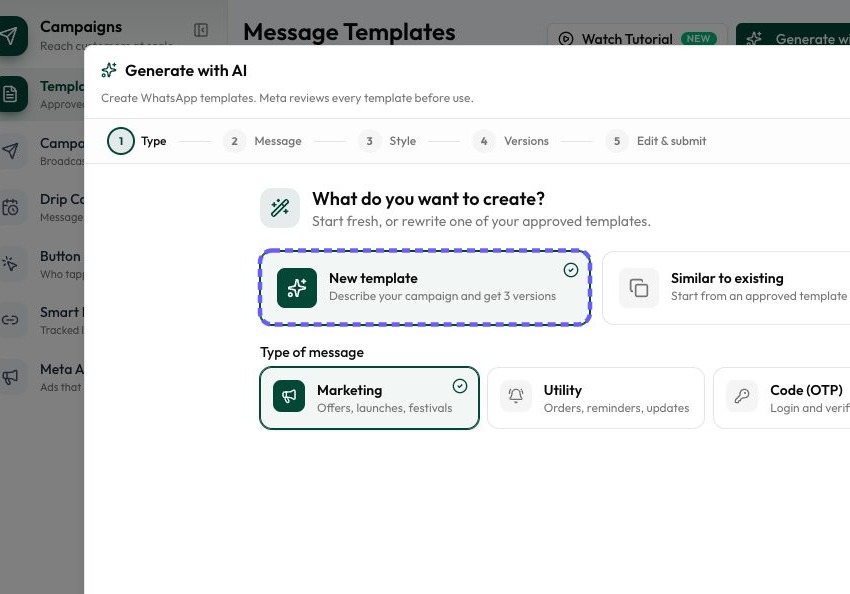This screenshot has height=594, width=850.
Task: Select the Utility message type
Action: [x=596, y=398]
